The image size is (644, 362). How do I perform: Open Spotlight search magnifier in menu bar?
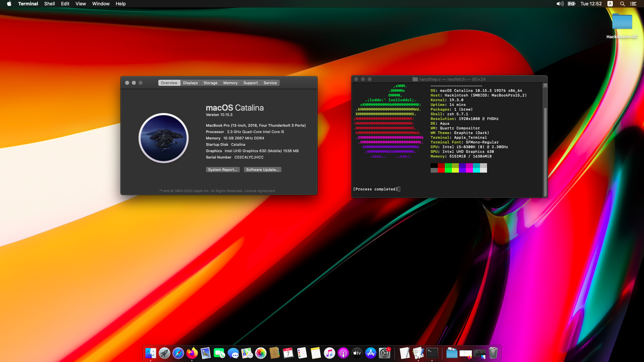(x=622, y=4)
